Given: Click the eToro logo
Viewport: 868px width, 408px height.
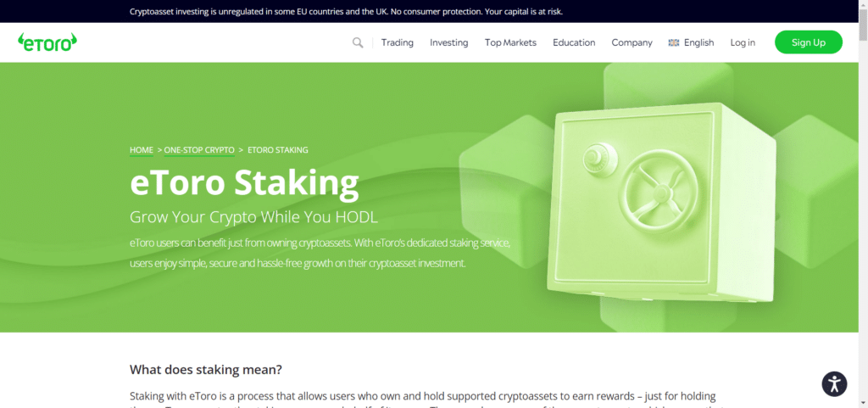Looking at the screenshot, I should (47, 42).
